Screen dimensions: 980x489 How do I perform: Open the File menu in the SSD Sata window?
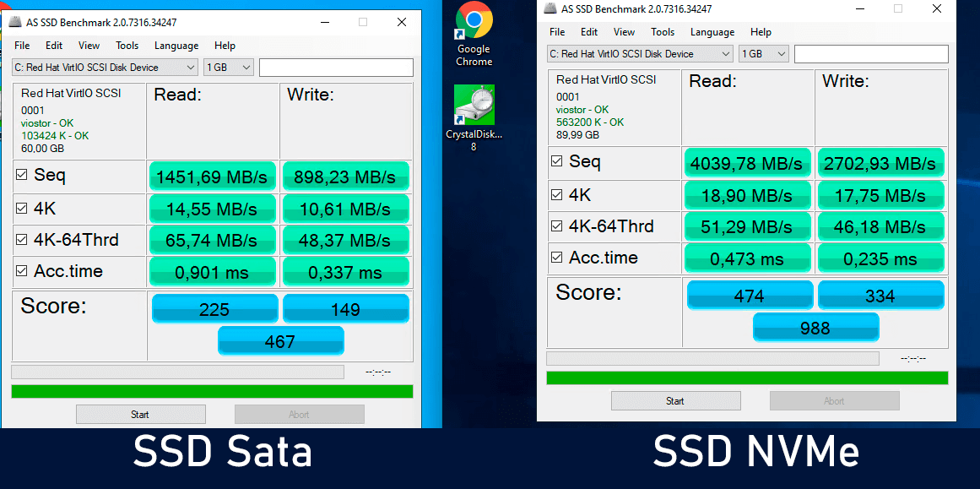pos(22,46)
